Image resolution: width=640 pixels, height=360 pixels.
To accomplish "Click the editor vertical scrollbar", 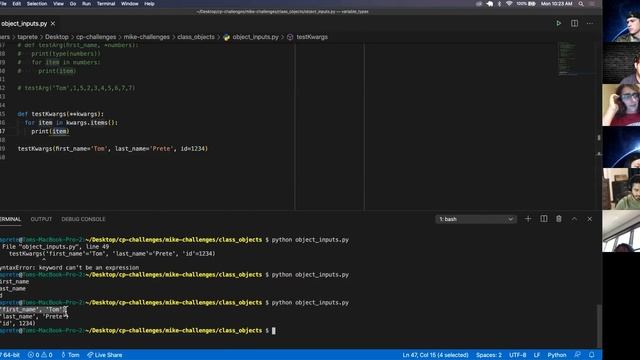I will tap(599, 138).
